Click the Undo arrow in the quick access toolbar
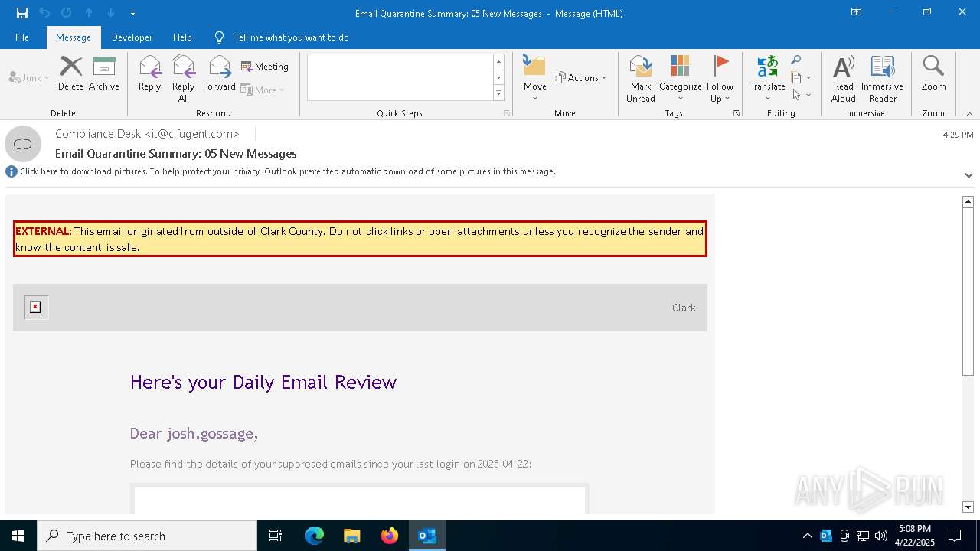The width and height of the screenshot is (980, 551). 44,13
